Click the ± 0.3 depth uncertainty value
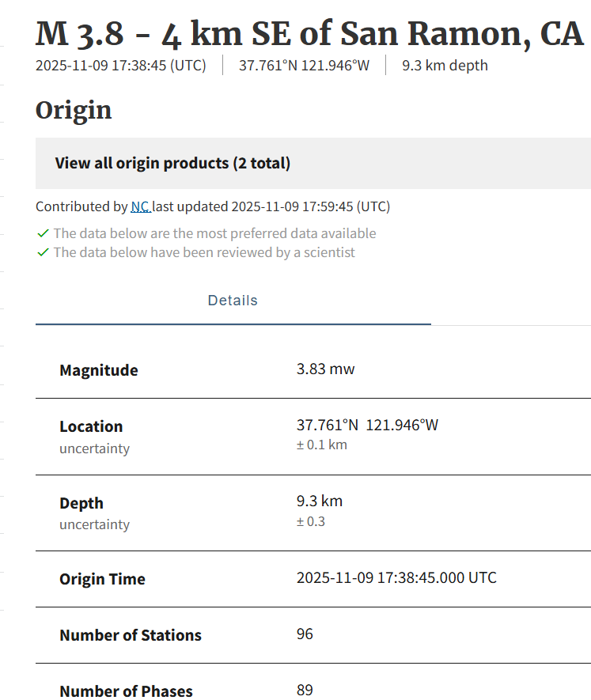This screenshot has width=591, height=700. pyautogui.click(x=311, y=521)
